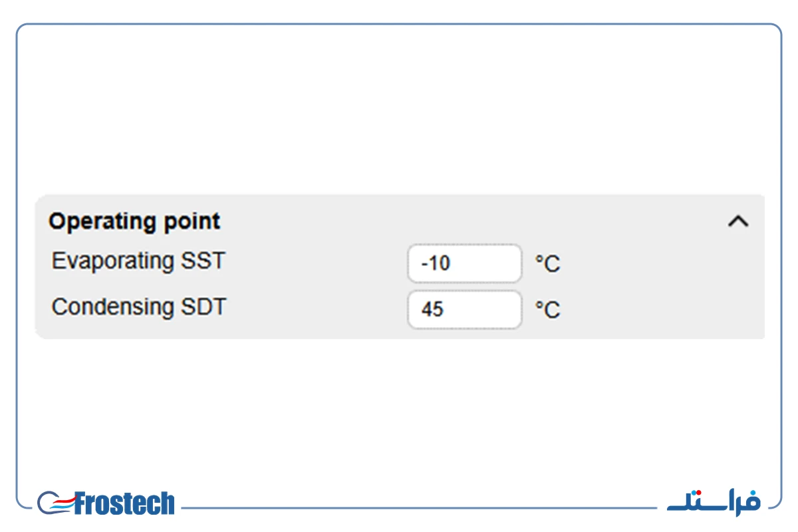Click the Persian Frostech logo
The width and height of the screenshot is (798, 532).
[714, 500]
